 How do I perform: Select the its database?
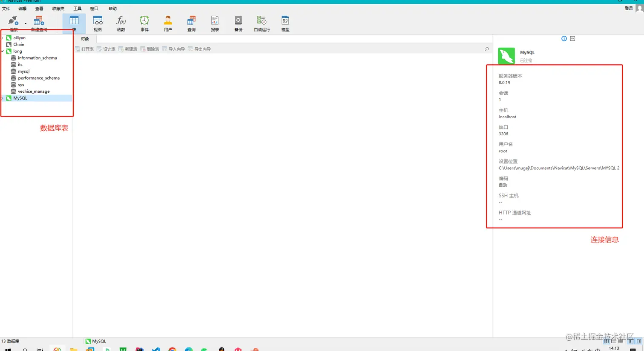coord(20,65)
